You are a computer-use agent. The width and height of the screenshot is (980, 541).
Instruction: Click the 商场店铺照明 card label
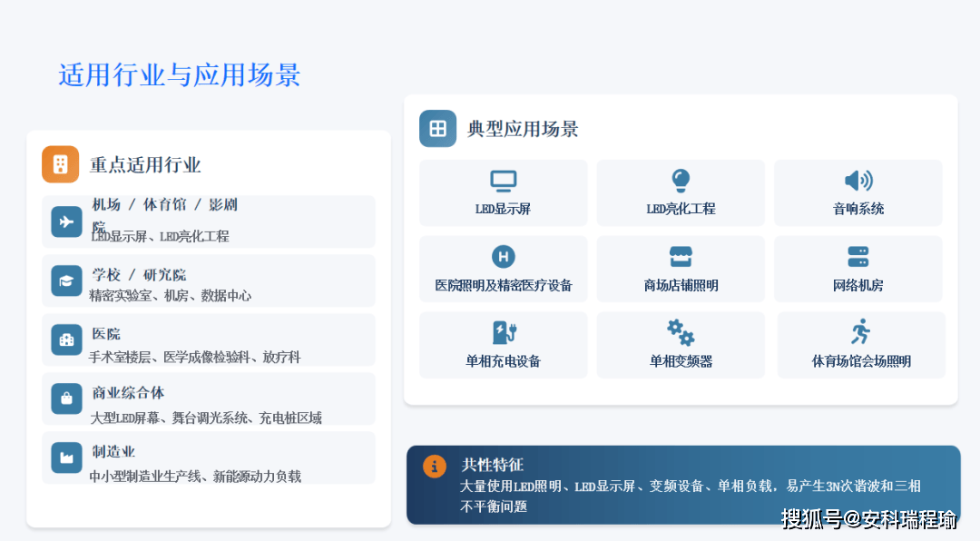click(x=681, y=286)
